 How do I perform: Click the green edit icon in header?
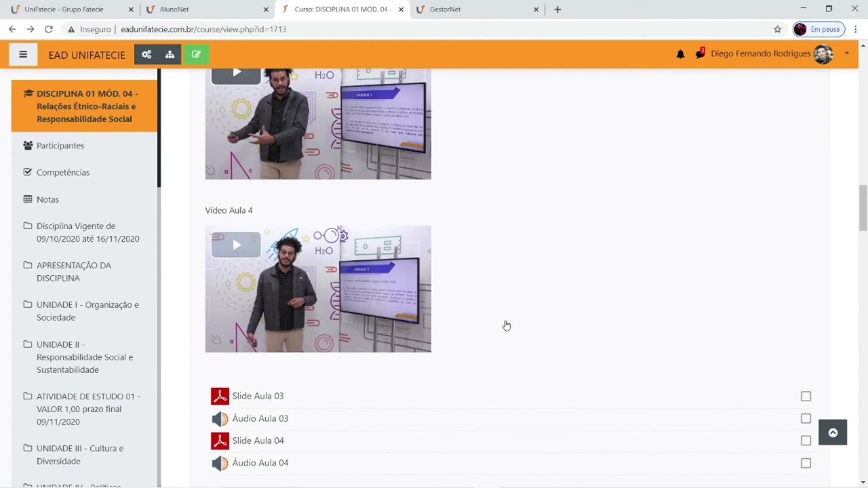click(196, 54)
